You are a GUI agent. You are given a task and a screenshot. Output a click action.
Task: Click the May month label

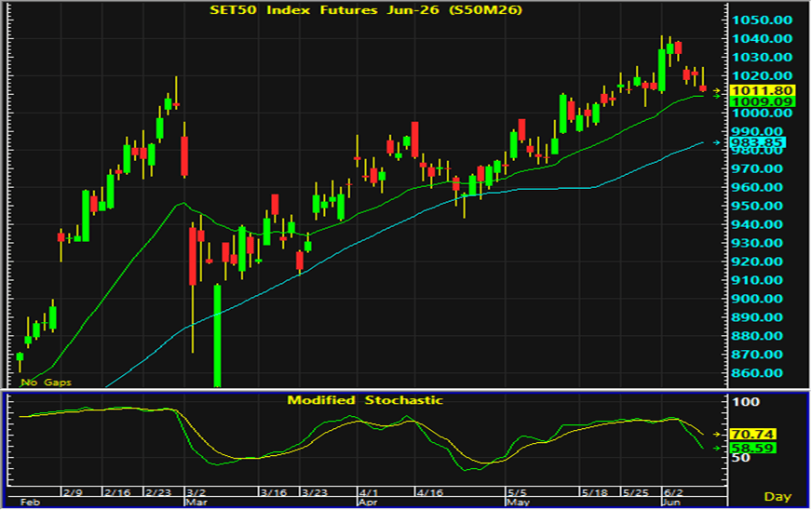coord(518,503)
